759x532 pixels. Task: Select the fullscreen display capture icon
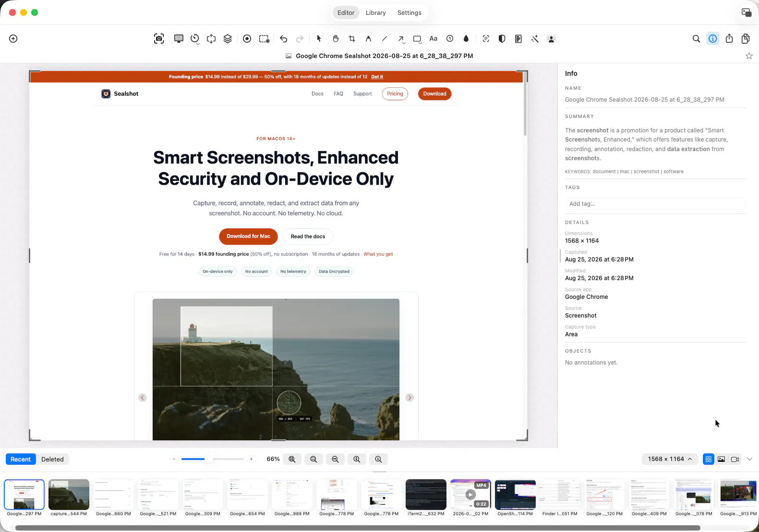click(x=179, y=39)
